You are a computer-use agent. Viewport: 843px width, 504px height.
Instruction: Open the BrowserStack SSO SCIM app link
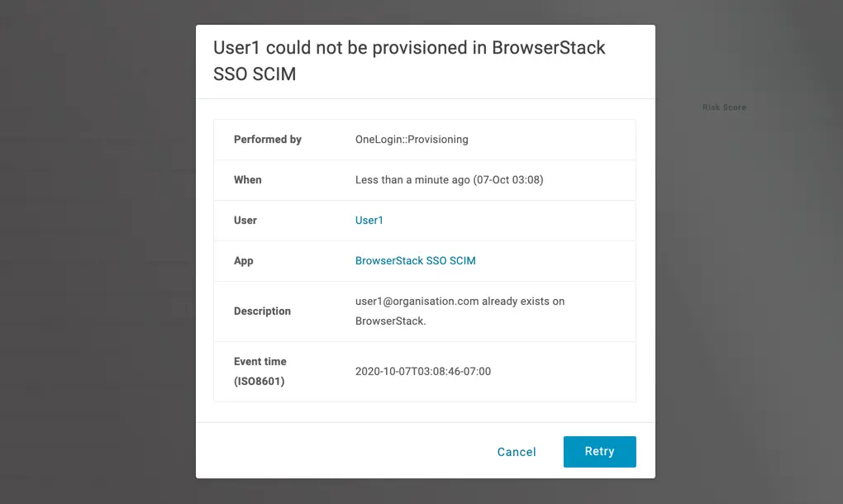(415, 261)
